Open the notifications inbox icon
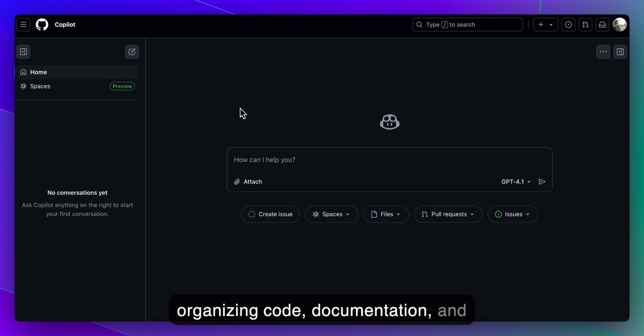Viewport: 644px width, 336px height. pyautogui.click(x=603, y=25)
